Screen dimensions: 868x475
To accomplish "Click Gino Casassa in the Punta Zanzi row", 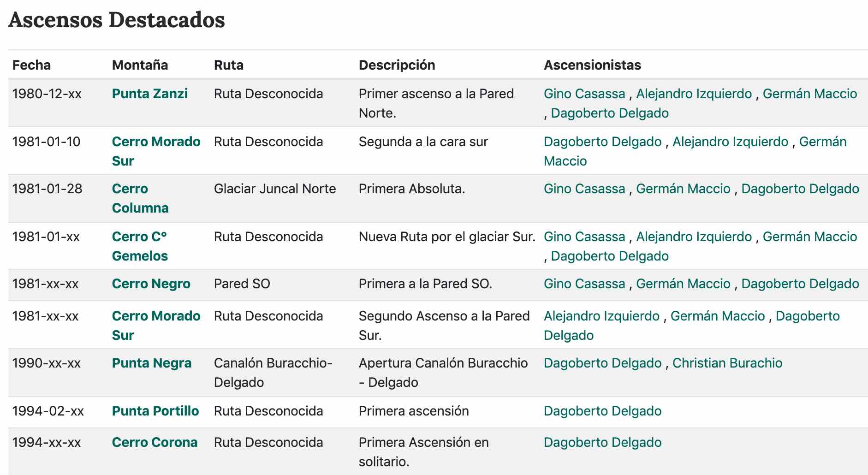I will point(584,94).
